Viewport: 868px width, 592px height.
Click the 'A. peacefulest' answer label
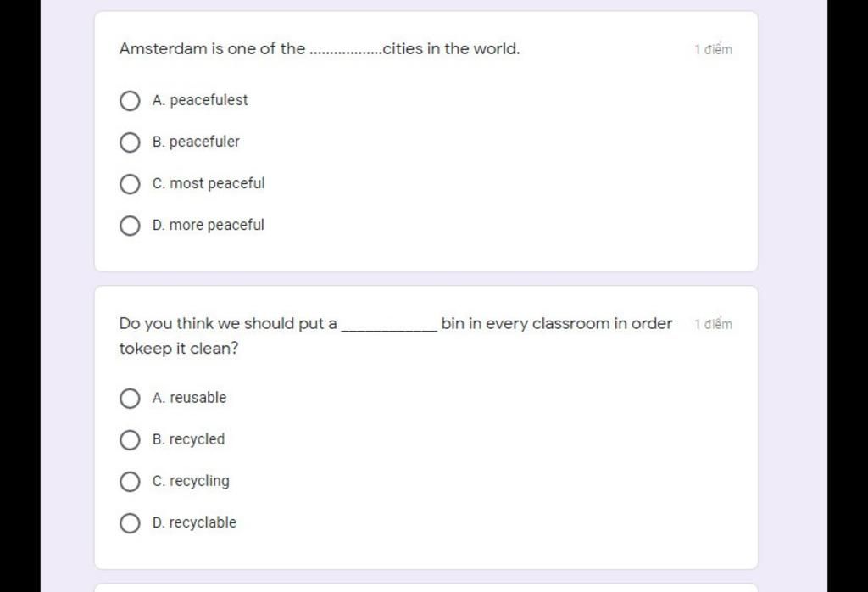(x=200, y=100)
